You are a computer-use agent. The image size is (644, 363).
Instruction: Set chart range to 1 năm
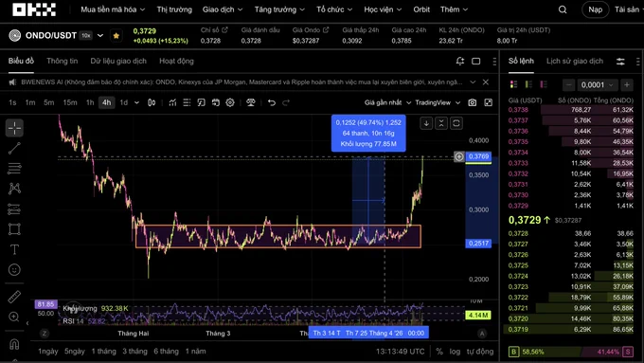(x=195, y=352)
